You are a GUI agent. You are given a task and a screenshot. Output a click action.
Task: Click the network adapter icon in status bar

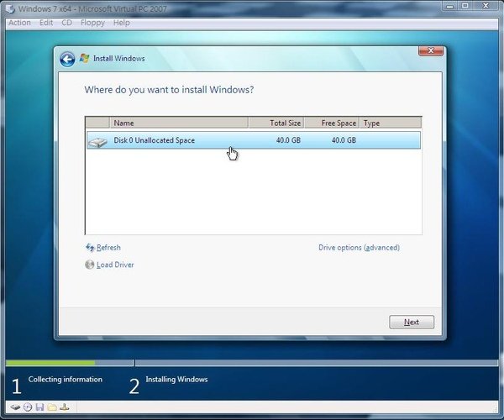pyautogui.click(x=65, y=407)
